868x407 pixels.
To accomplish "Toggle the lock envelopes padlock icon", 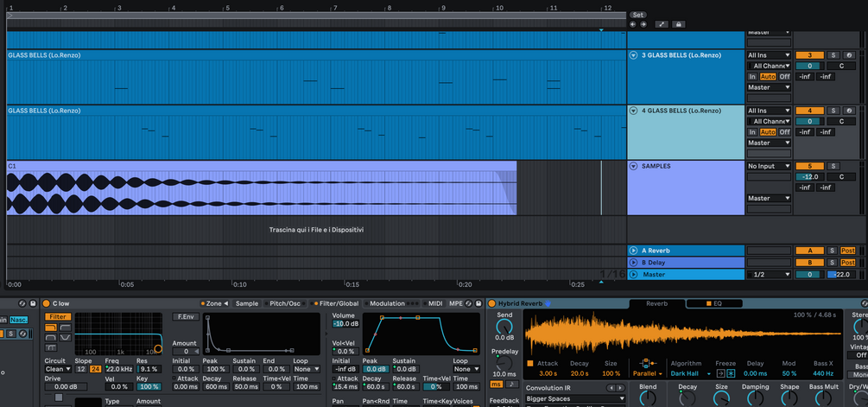I will click(678, 24).
